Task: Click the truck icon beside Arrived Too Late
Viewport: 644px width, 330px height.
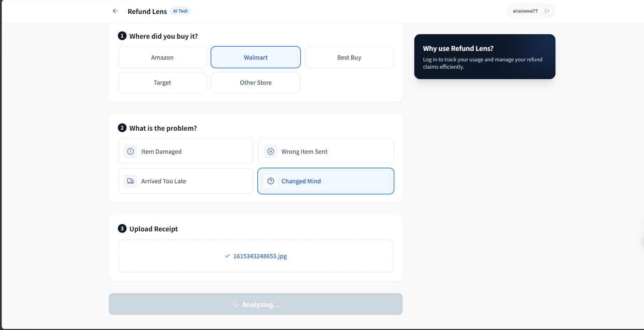Action: tap(130, 181)
